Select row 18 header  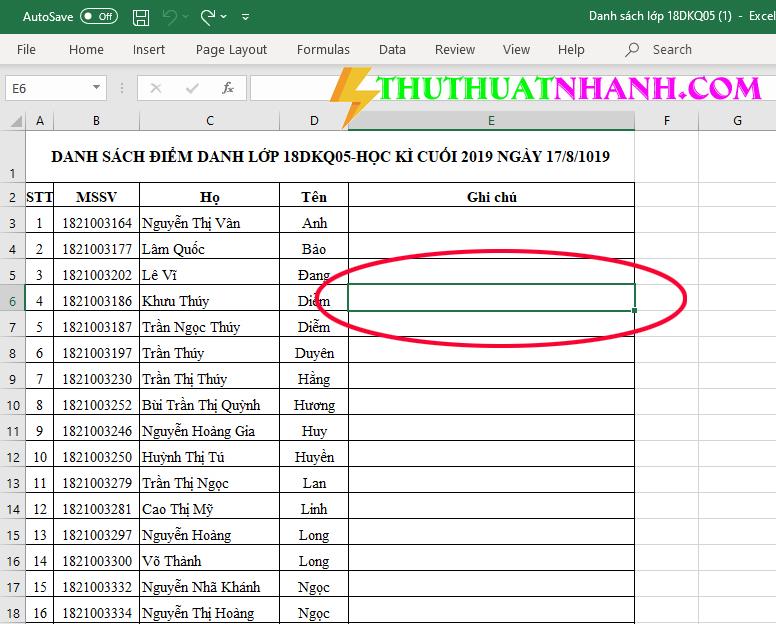coord(12,610)
